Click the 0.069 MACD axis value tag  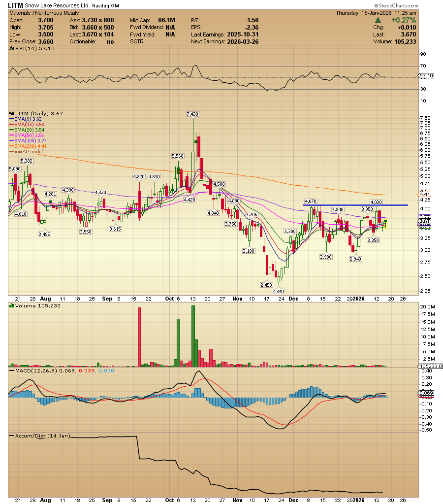(x=426, y=393)
